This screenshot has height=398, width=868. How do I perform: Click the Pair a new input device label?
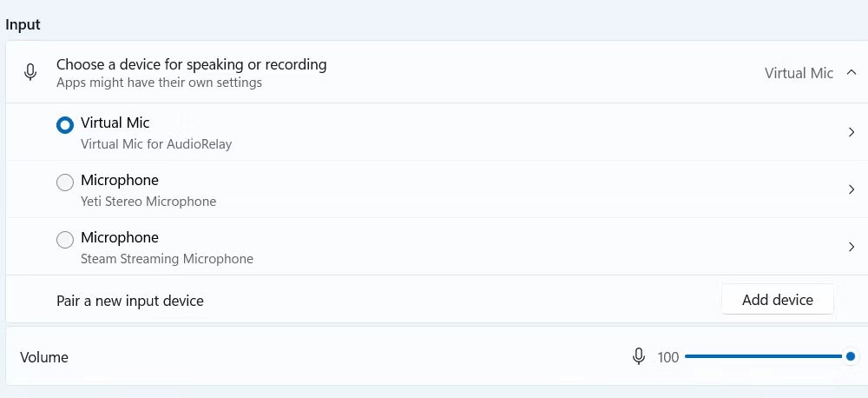coord(130,301)
